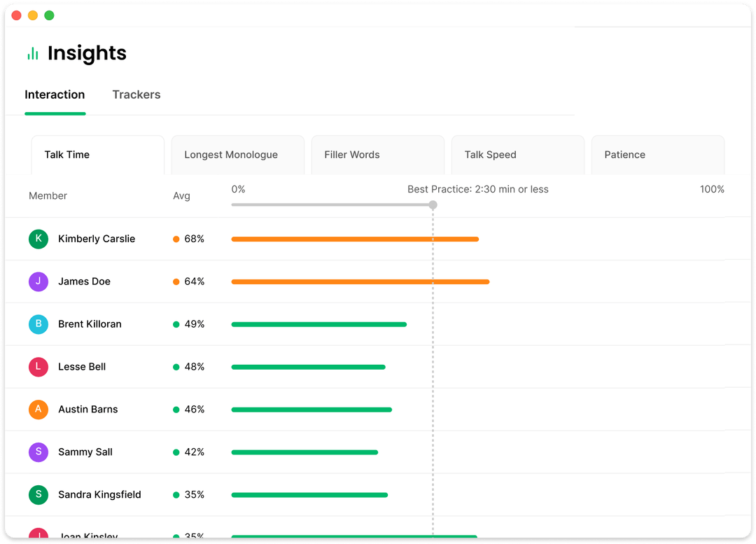The width and height of the screenshot is (756, 544).
Task: Click Kimberly Carslie's orange talk time bar
Action: pos(355,239)
